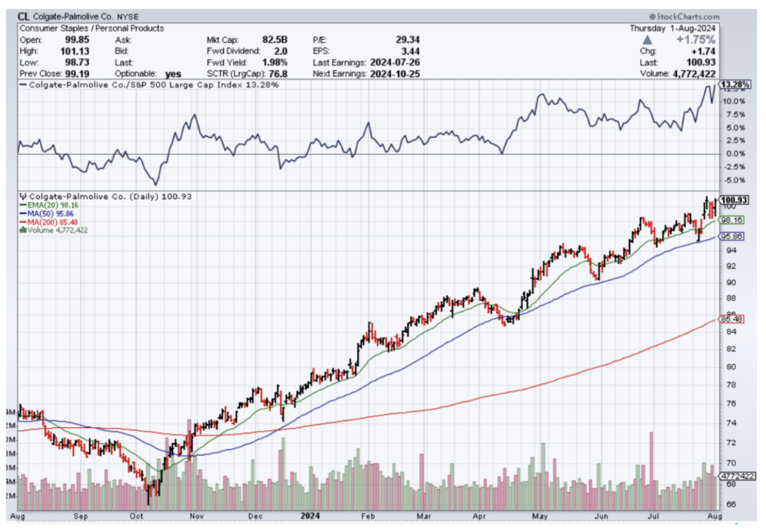Click the May label on time axis
This screenshot has height=532, width=766.
click(539, 516)
